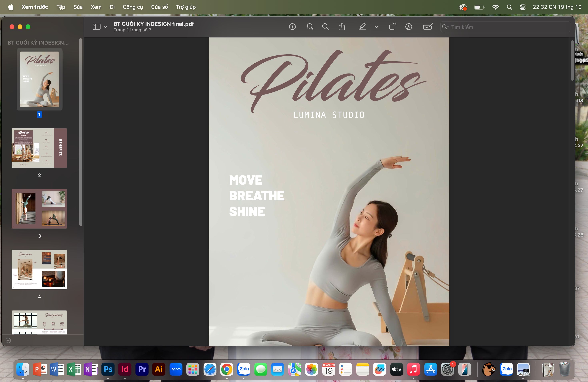This screenshot has width=588, height=382.
Task: Open the Share button in toolbar
Action: 342,26
